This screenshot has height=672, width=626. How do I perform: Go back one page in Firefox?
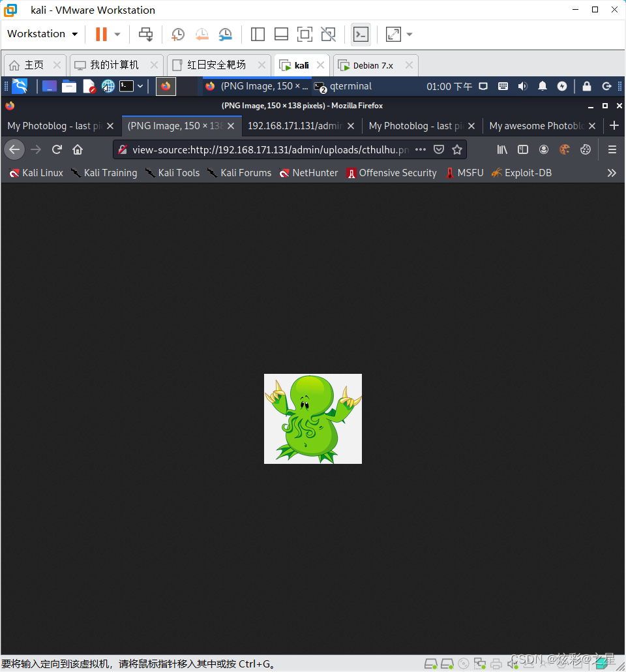tap(14, 149)
